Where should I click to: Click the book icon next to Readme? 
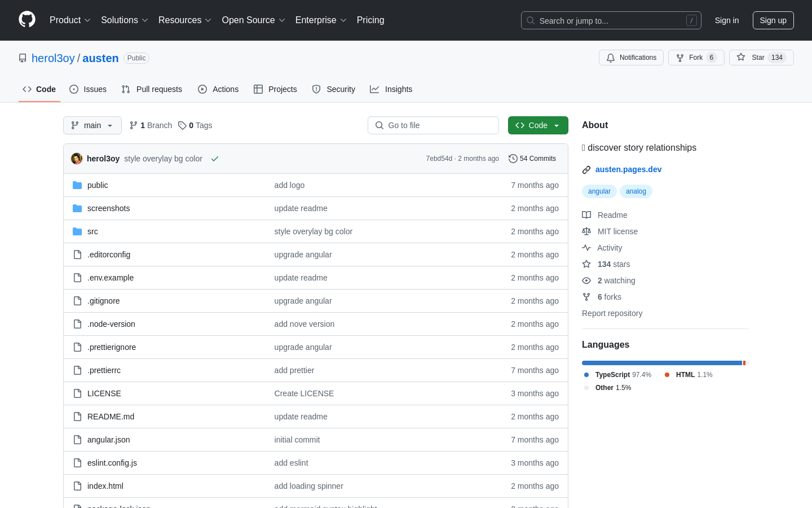pyautogui.click(x=586, y=215)
